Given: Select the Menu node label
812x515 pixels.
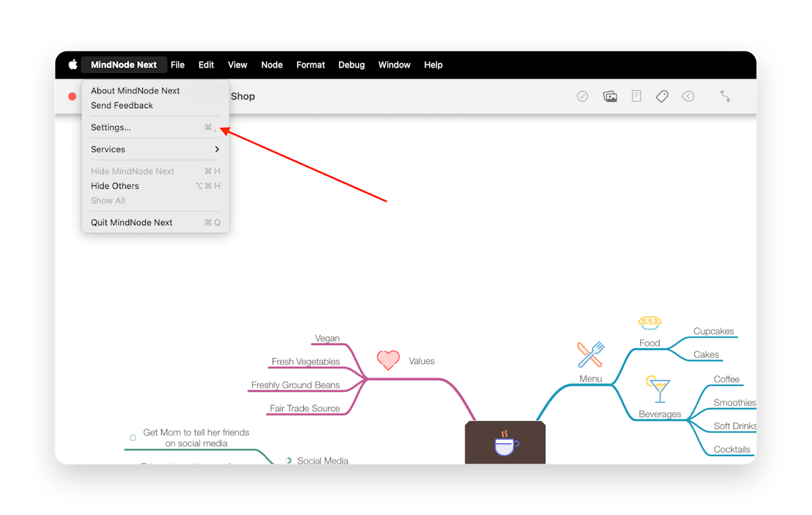Looking at the screenshot, I should 591,378.
